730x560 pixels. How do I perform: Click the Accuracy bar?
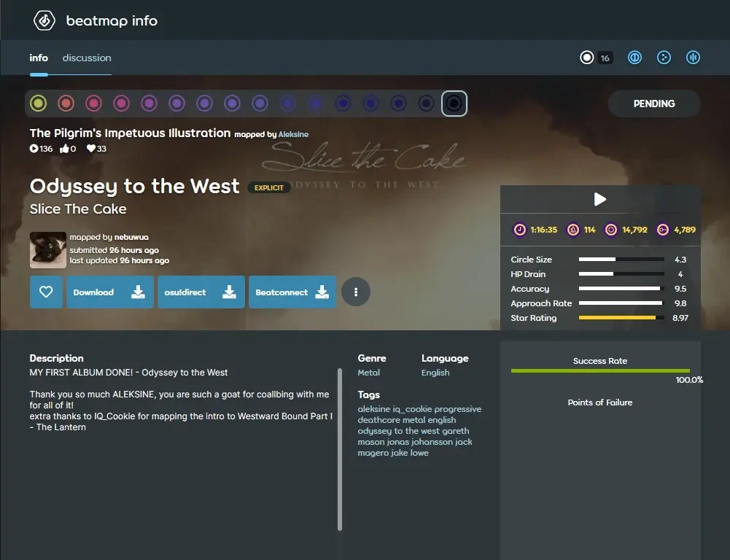click(x=621, y=289)
